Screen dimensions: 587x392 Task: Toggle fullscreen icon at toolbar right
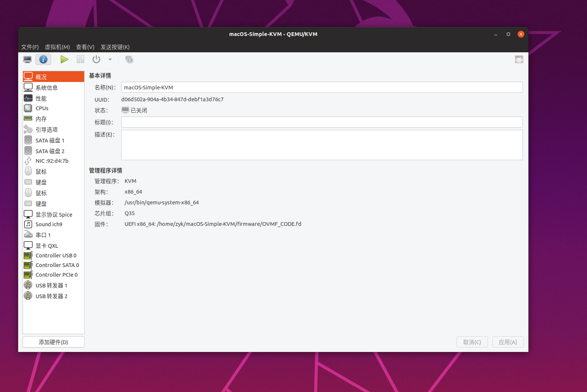519,59
